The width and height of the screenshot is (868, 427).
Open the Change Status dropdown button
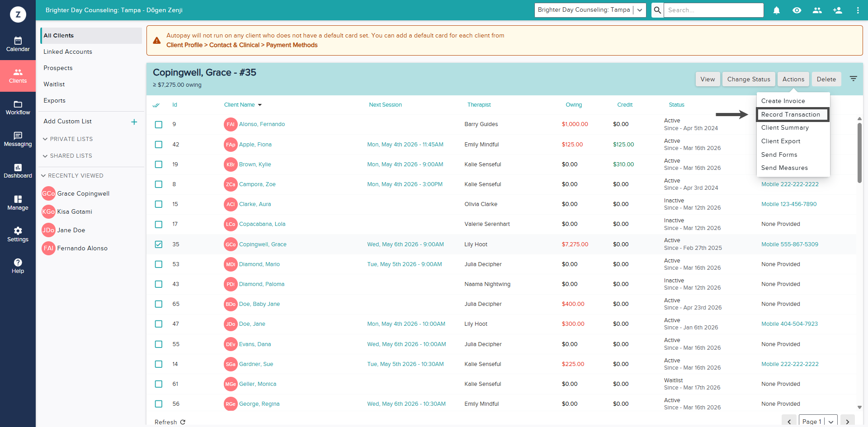click(749, 79)
